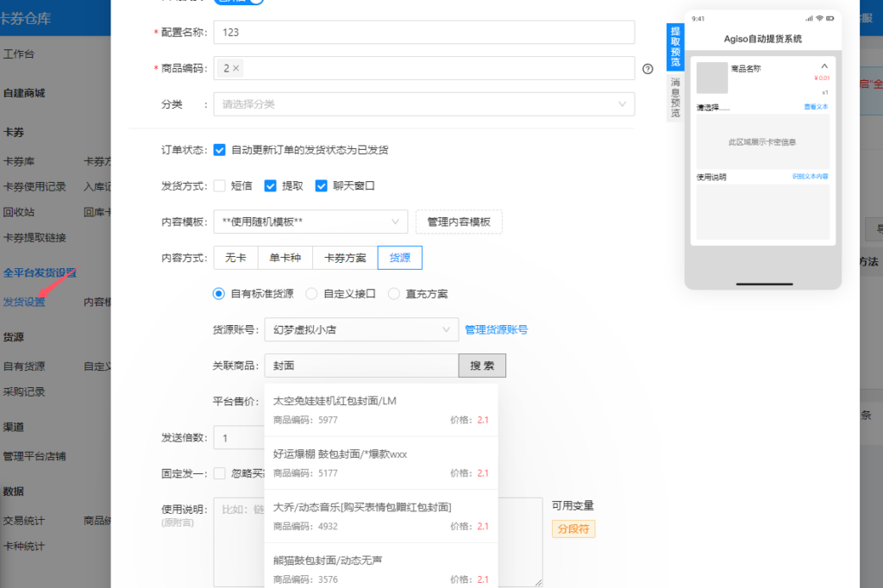883x588 pixels.
Task: Open 自有货源 in sidebar
Action: 23,366
